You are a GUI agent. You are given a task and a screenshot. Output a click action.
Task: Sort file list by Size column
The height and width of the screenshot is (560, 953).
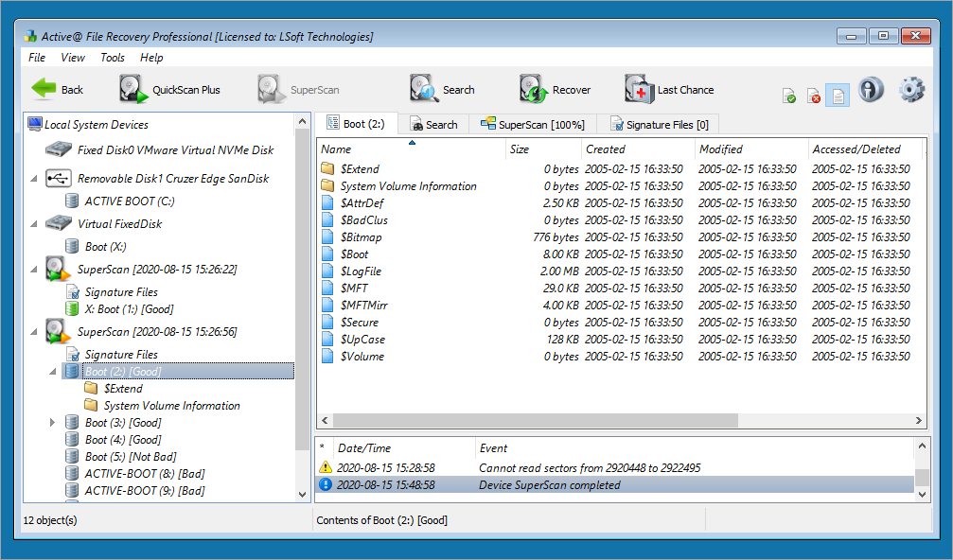click(543, 149)
